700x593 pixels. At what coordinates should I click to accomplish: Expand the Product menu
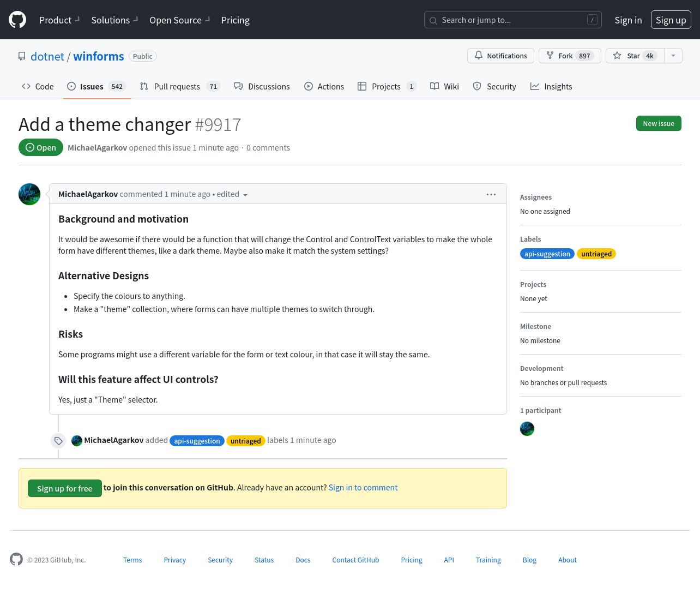coord(59,20)
